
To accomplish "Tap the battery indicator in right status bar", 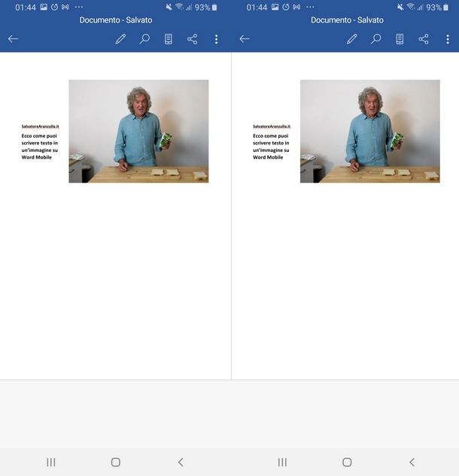I will (446, 8).
